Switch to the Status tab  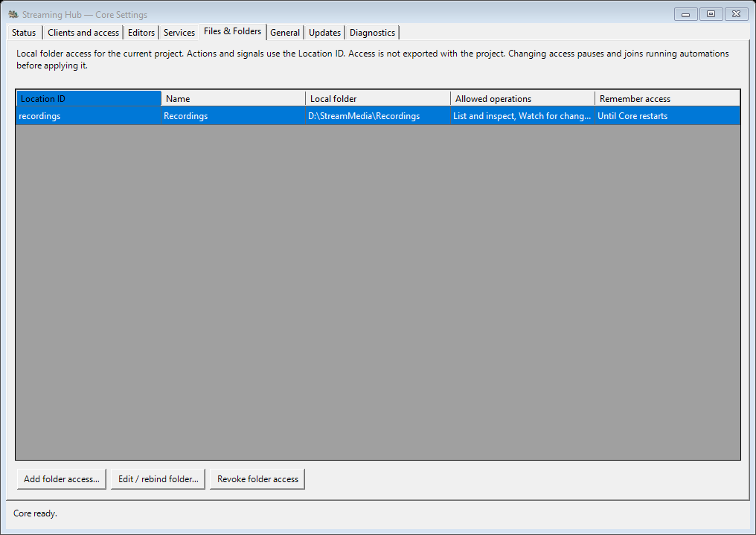24,33
